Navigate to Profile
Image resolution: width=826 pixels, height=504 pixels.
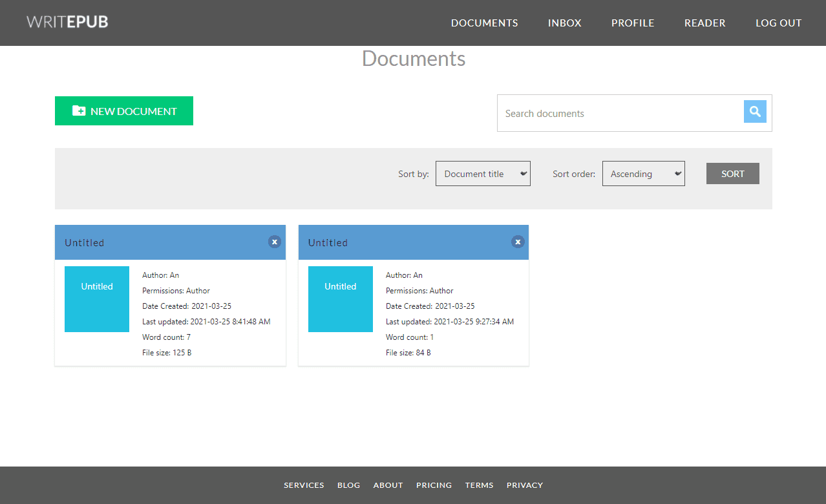coord(633,23)
